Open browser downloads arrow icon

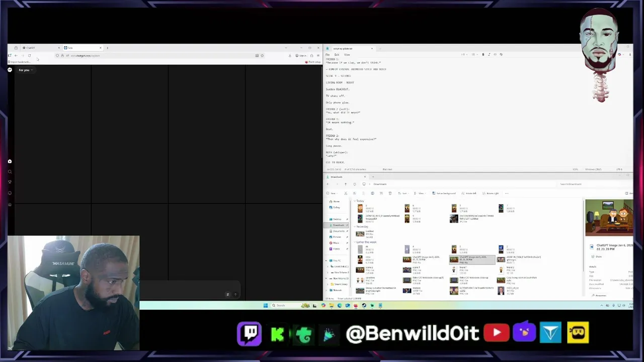(290, 55)
